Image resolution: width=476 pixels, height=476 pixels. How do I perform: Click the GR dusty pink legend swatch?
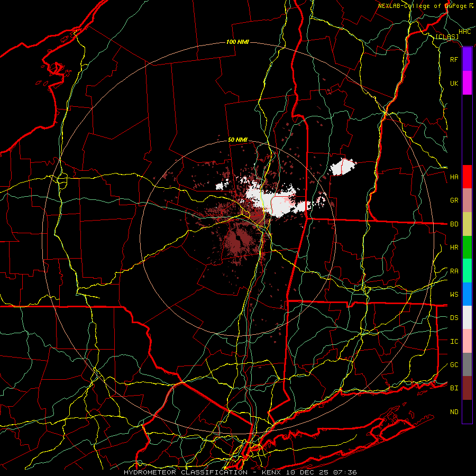467,200
